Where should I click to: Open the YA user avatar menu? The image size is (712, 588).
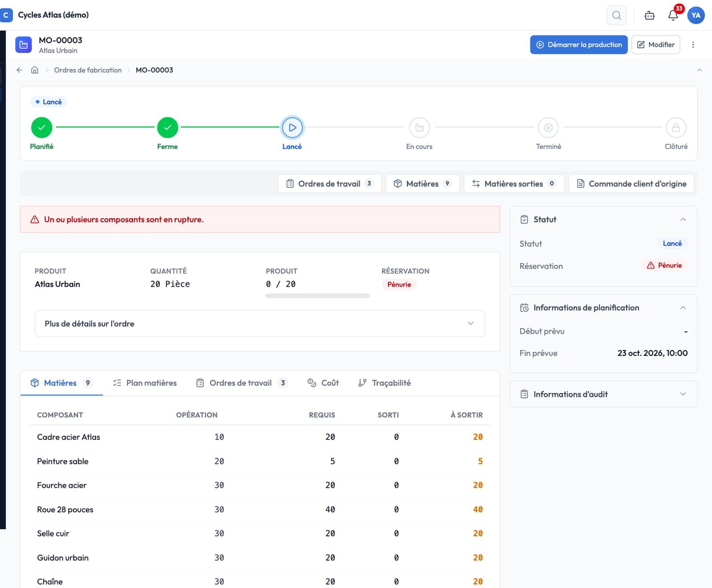pos(696,15)
